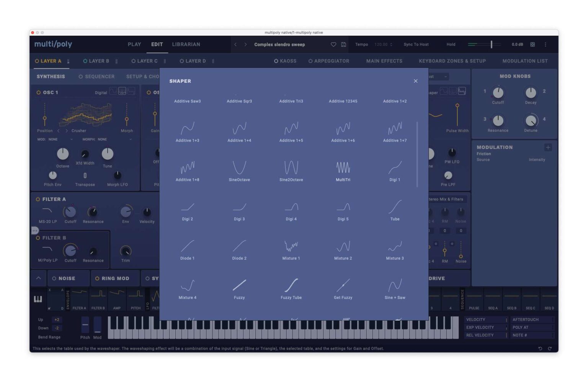
Task: Toggle Layer C power button
Action: click(133, 61)
